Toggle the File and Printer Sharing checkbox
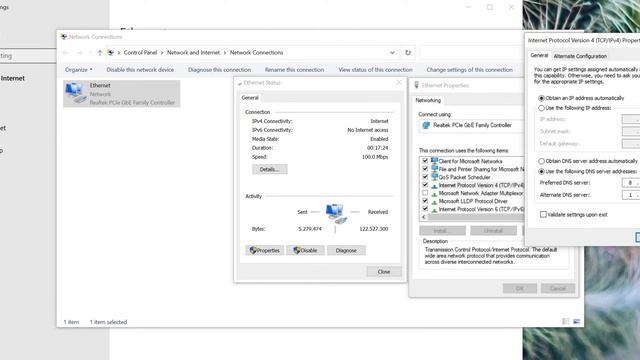 [425, 169]
